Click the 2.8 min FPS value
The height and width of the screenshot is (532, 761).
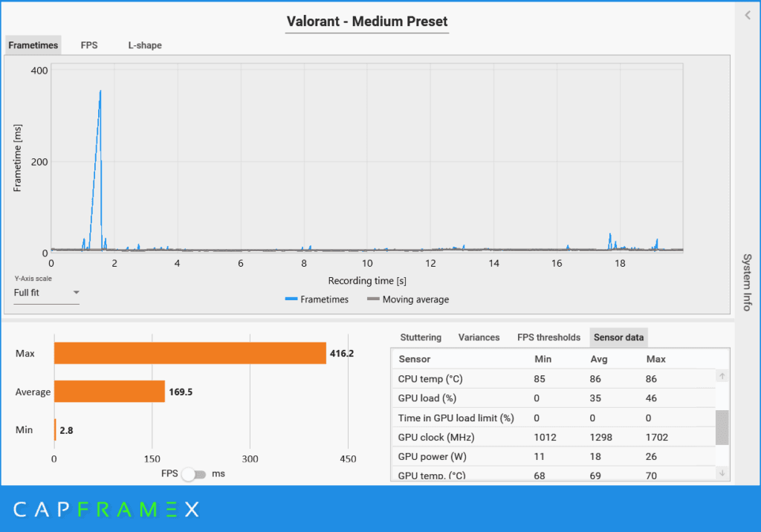click(x=66, y=430)
